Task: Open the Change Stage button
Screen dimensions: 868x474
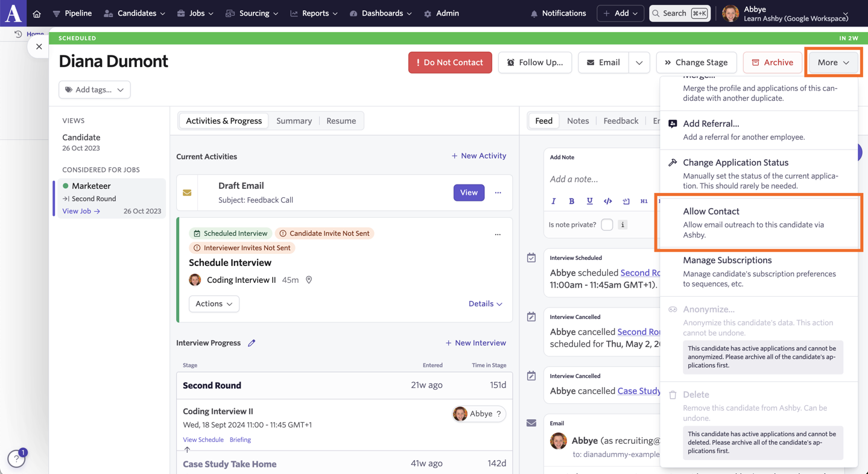Action: (696, 63)
